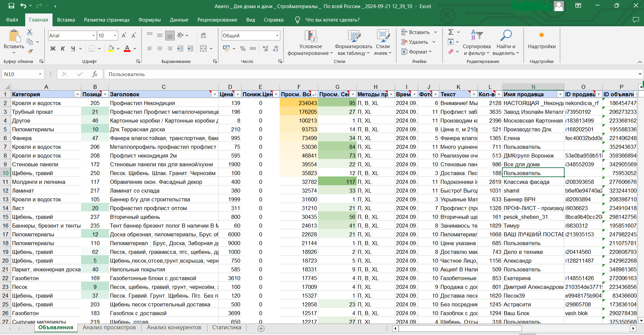This screenshot has width=644, height=335.
Task: Expand the number format dropdown showing Общий
Action: tap(277, 36)
